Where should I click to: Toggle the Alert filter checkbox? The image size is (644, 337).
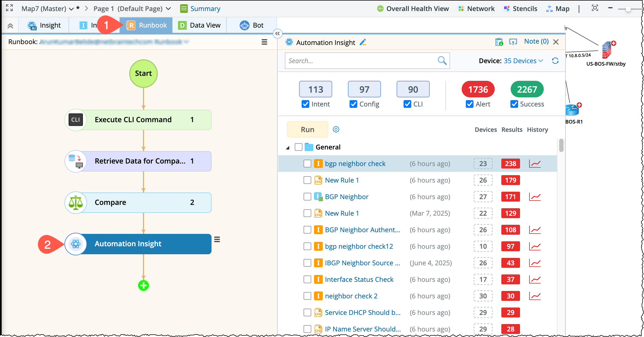469,104
